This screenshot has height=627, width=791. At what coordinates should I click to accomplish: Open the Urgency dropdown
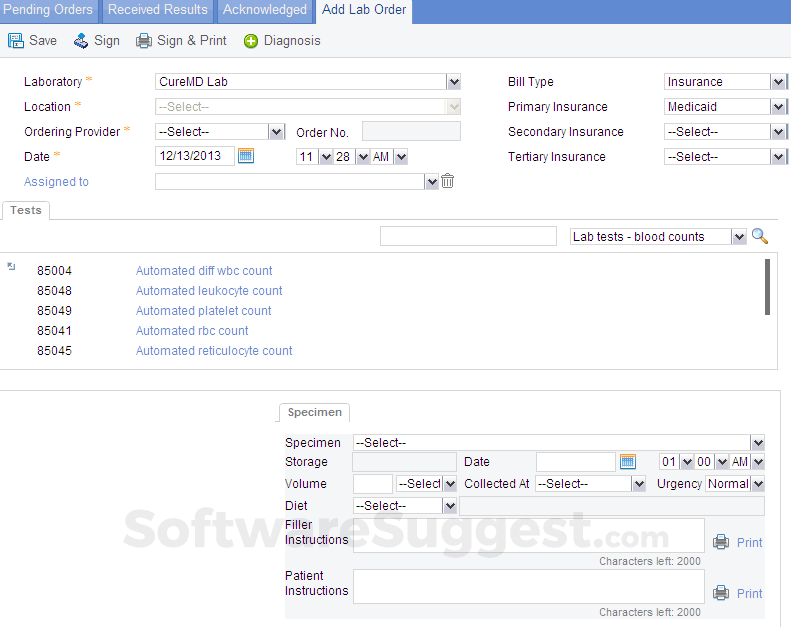pos(758,484)
